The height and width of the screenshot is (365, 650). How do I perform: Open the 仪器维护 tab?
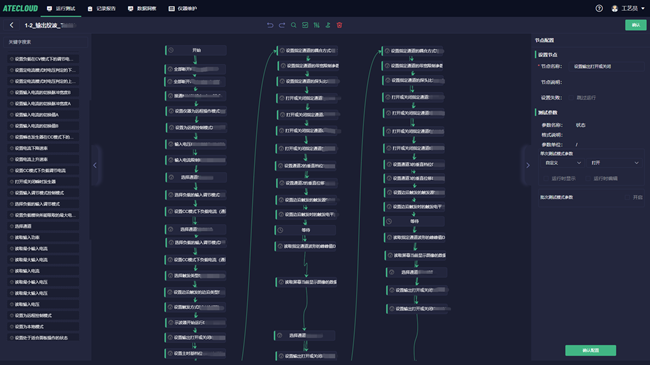click(183, 8)
